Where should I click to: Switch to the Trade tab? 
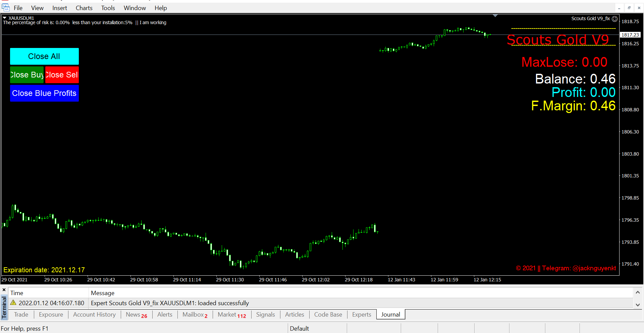(x=21, y=315)
